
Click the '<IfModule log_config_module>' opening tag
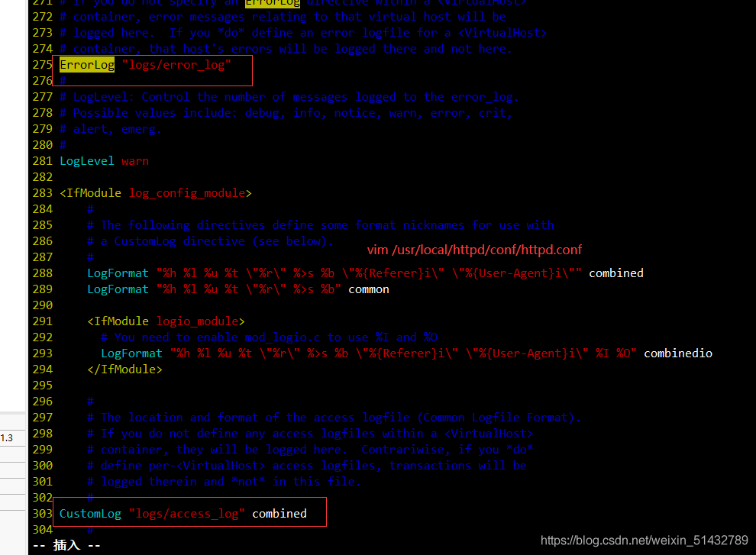(x=156, y=193)
